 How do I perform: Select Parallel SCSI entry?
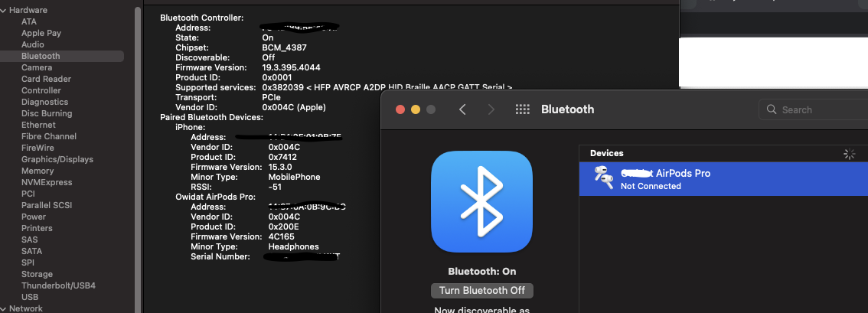[x=47, y=205]
